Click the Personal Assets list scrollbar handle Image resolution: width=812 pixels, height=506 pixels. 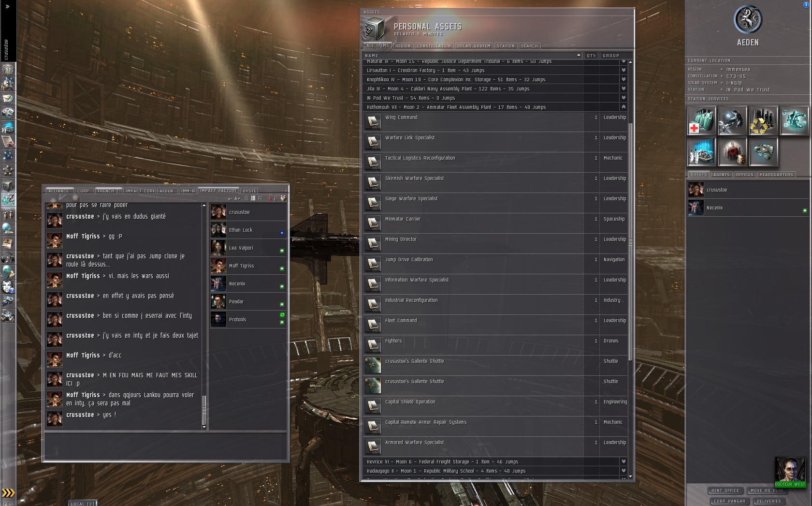pos(630,240)
